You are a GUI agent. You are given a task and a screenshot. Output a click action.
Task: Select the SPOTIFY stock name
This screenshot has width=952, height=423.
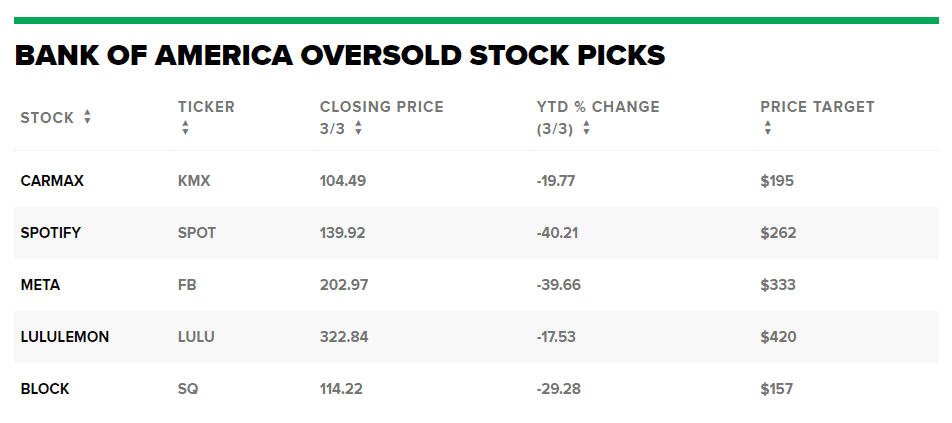tap(51, 233)
